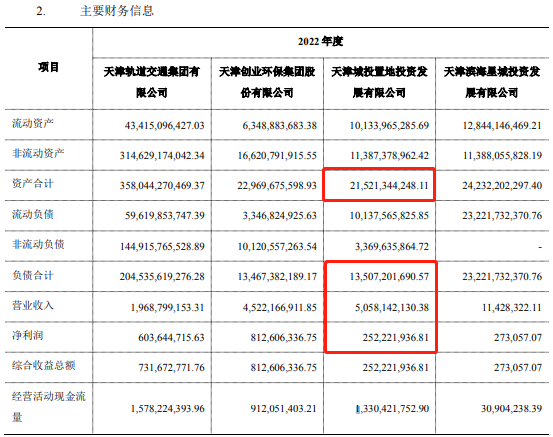
Task: Select value 13,467,382,189.17
Action: point(277,277)
